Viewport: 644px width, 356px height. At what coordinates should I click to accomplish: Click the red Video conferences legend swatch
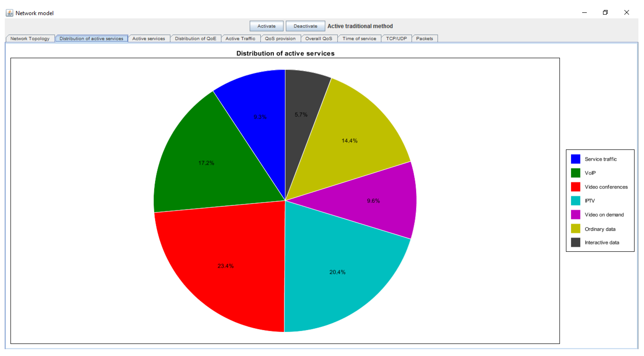tap(575, 187)
